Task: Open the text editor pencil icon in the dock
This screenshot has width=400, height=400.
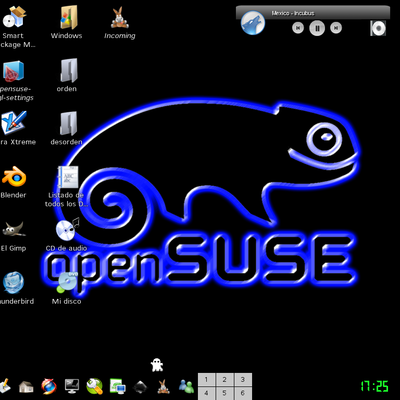Action: click(x=5, y=387)
